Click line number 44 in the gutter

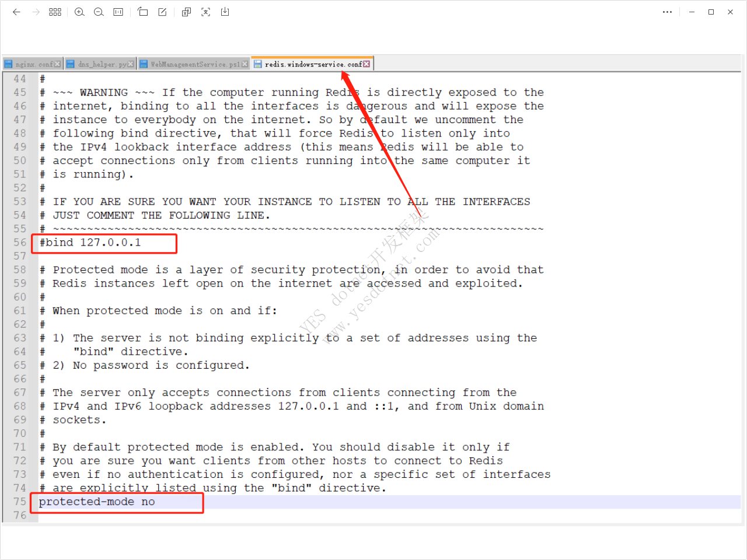pos(20,79)
